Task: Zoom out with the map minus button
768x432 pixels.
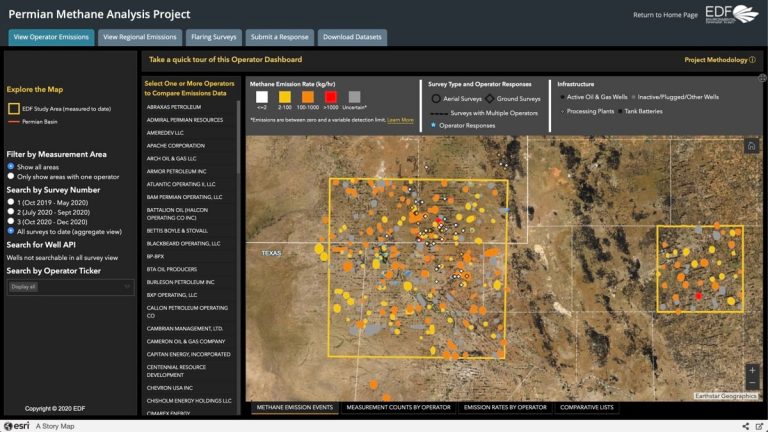Action: (x=752, y=383)
